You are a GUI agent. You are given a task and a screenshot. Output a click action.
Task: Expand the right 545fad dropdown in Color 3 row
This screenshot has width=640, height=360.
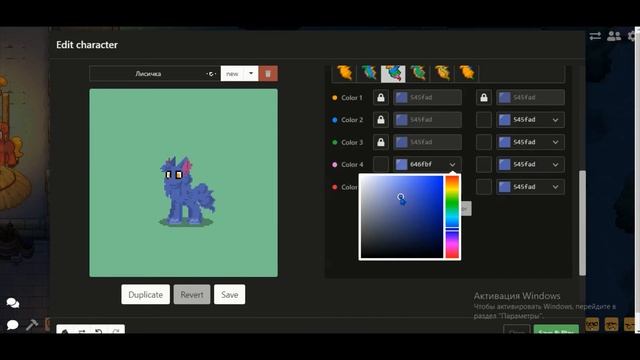[555, 142]
